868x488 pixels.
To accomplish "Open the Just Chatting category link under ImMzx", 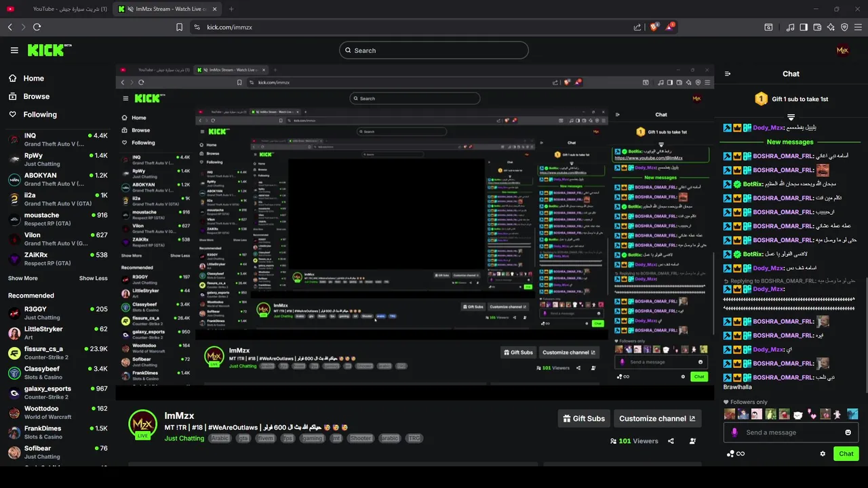I will point(184,439).
